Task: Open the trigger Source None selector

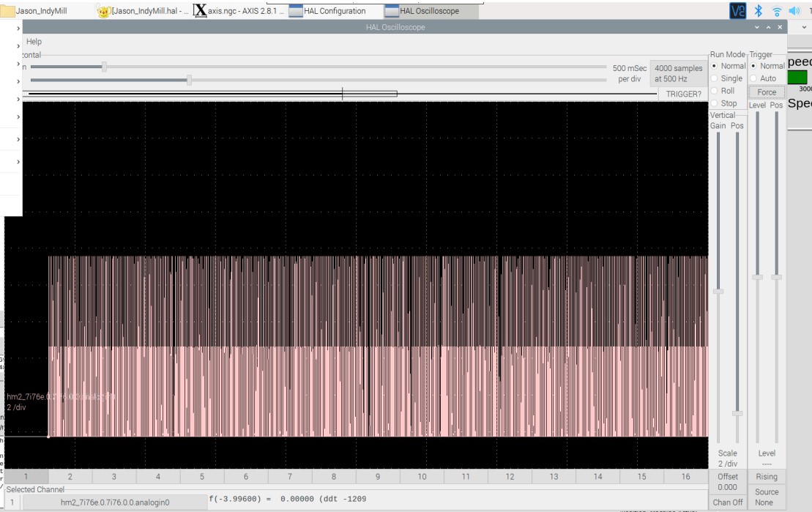Action: pos(767,497)
